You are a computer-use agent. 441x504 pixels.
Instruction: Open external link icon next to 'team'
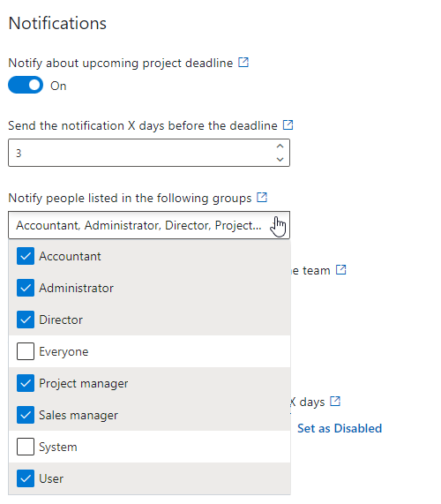point(341,270)
